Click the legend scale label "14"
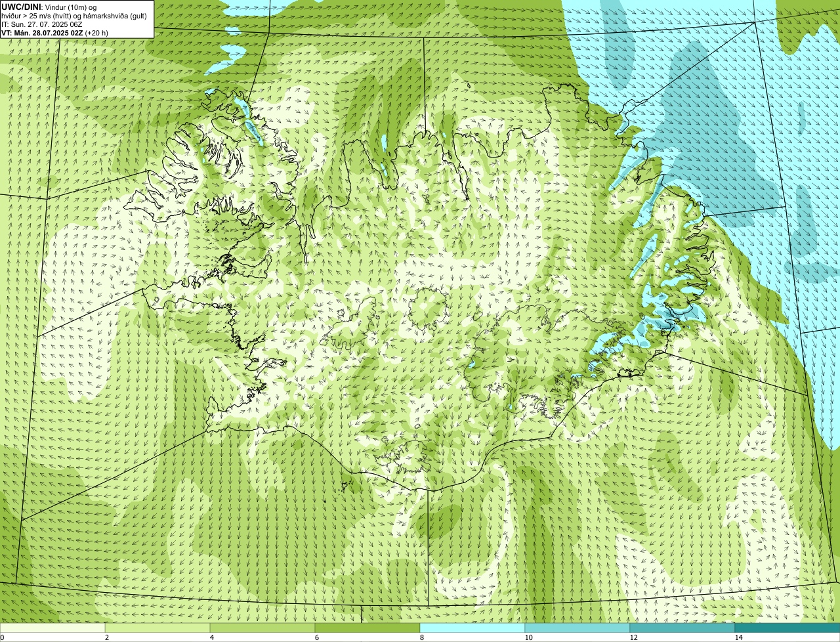This screenshot has height=642, width=840. [738, 637]
